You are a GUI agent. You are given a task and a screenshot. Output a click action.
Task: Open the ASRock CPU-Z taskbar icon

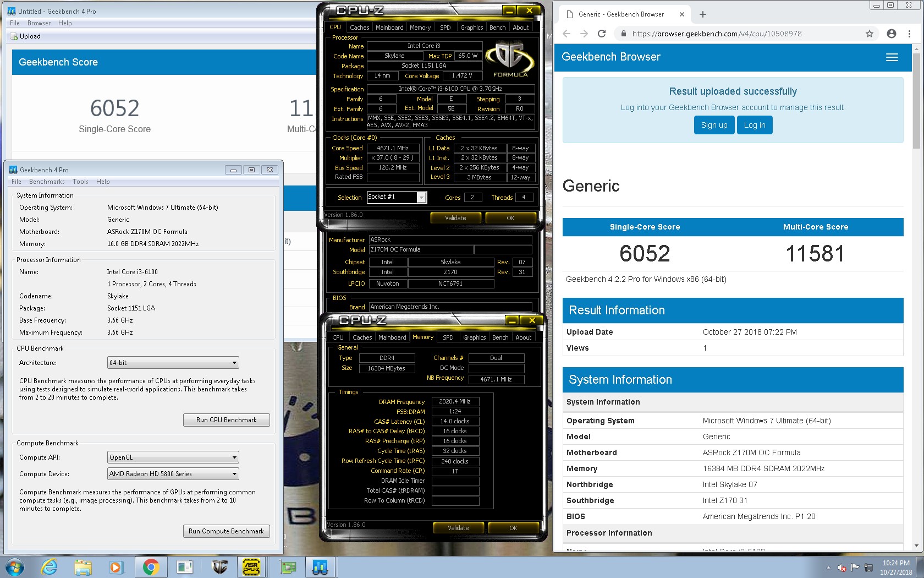251,567
